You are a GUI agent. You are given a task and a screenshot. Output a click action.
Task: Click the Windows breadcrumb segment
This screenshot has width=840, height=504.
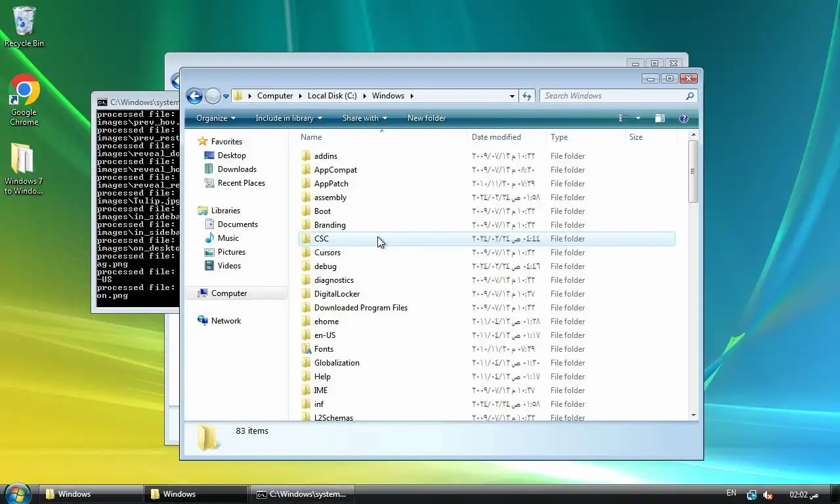[x=388, y=96]
